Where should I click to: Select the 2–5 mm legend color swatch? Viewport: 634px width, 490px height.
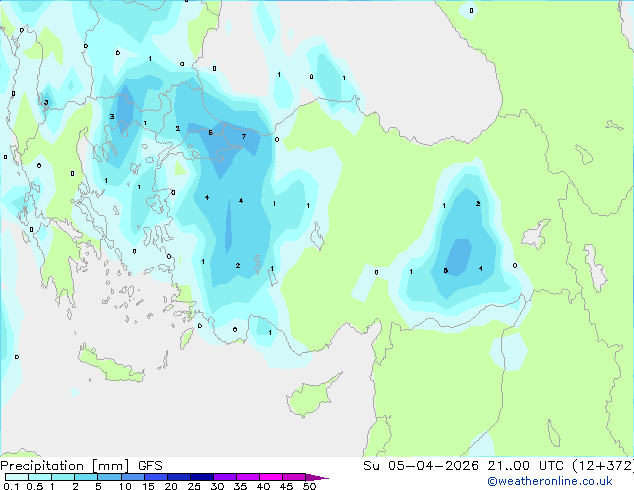[x=86, y=477]
